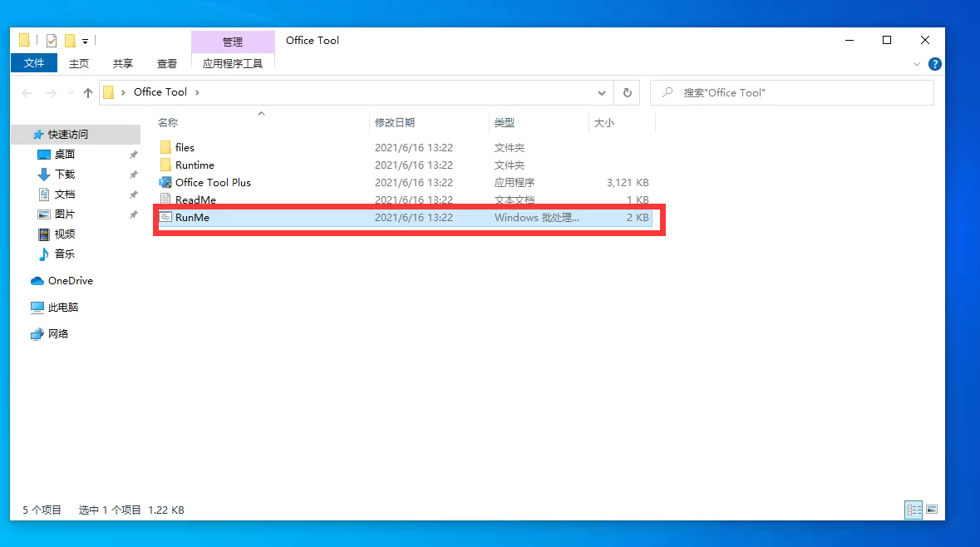Open the Help question mark icon

point(934,63)
